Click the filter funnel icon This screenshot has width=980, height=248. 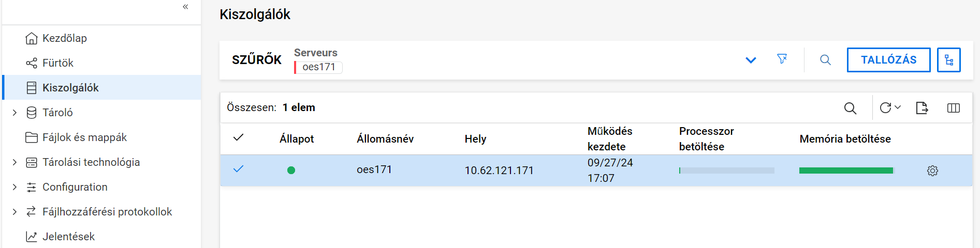(x=782, y=59)
